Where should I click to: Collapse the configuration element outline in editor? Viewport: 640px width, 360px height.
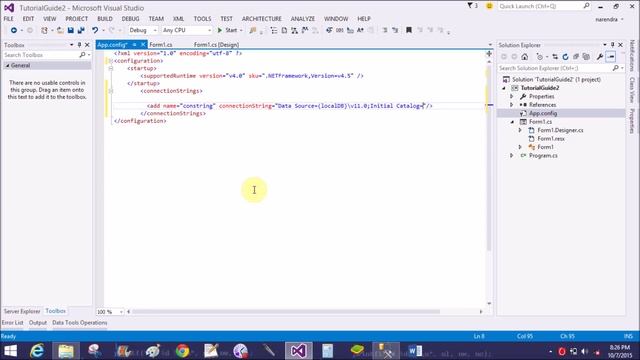coord(110,61)
